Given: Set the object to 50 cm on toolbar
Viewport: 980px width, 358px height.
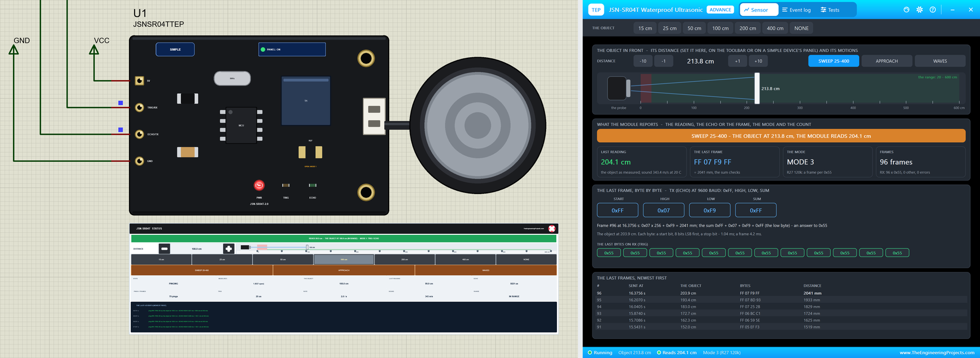Looking at the screenshot, I should coord(694,28).
